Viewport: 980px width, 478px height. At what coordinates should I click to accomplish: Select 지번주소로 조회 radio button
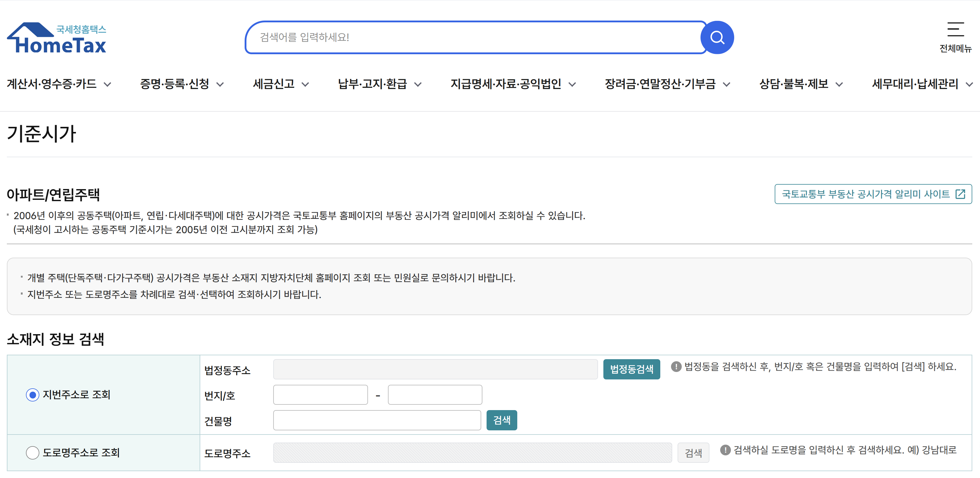[33, 395]
